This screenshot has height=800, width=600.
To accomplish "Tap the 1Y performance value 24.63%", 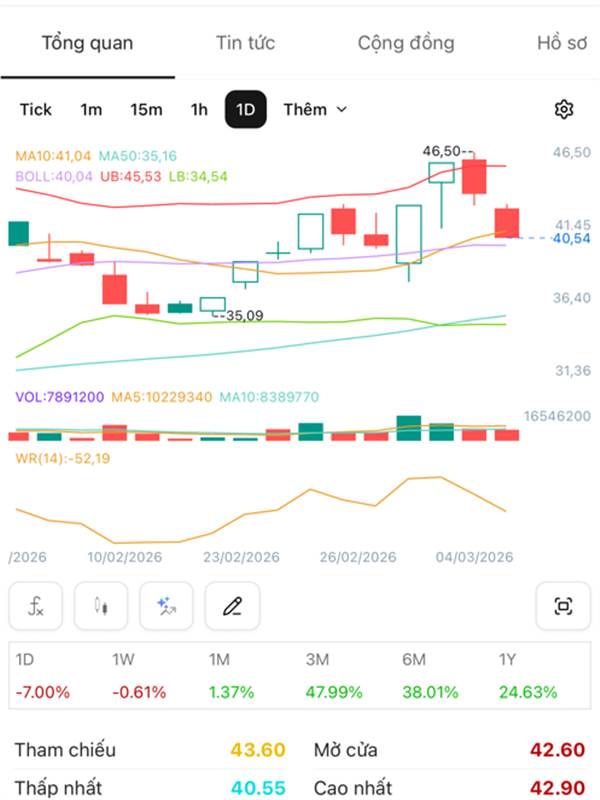I will pyautogui.click(x=528, y=692).
